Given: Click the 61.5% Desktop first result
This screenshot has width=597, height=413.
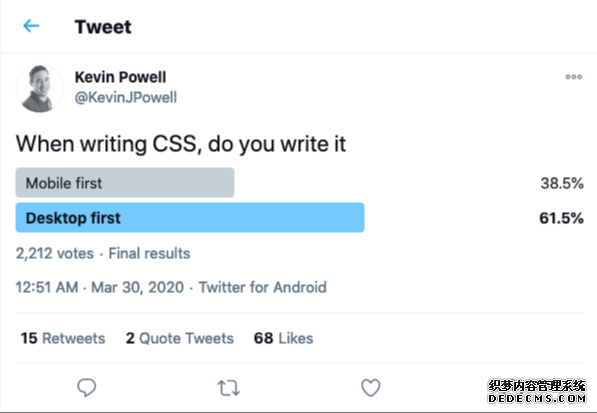Looking at the screenshot, I should point(561,218).
